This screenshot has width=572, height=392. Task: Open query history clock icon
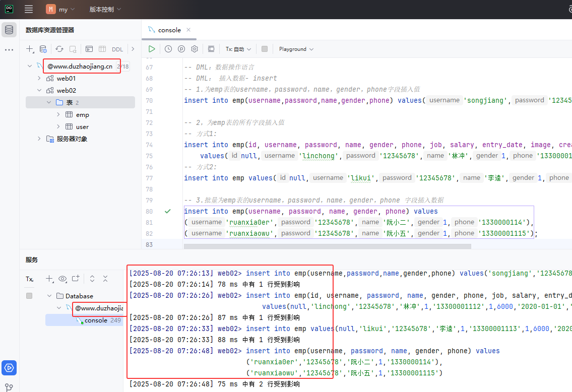click(168, 49)
